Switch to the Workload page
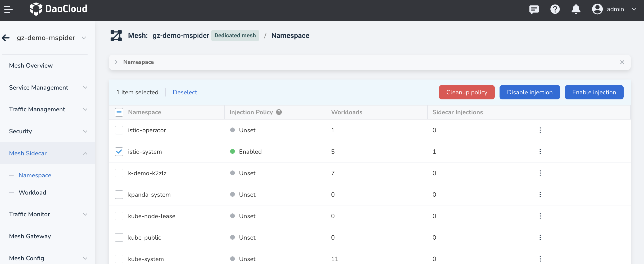The image size is (644, 264). [x=33, y=192]
